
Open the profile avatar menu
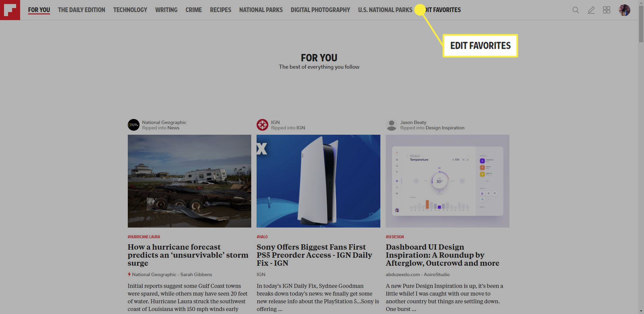tap(624, 10)
